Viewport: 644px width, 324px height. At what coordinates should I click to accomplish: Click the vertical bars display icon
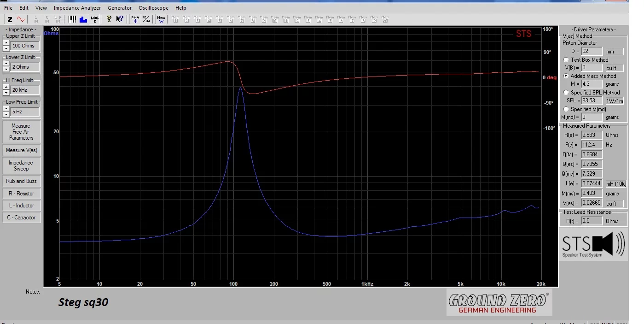click(72, 19)
